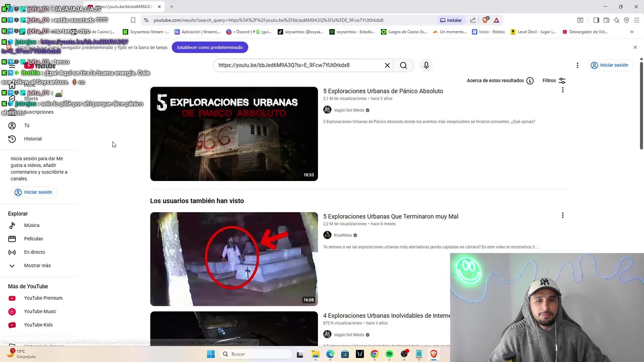Click Establecer como predeterminado button
The height and width of the screenshot is (362, 644).
210,47
